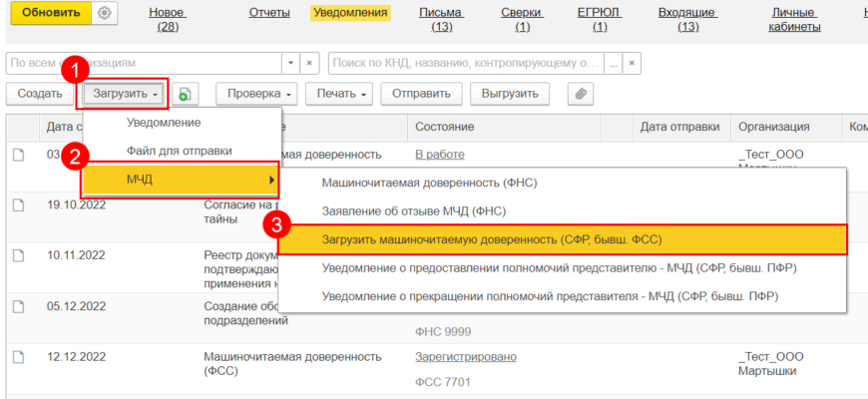Clear the search field with its x button

tap(632, 63)
